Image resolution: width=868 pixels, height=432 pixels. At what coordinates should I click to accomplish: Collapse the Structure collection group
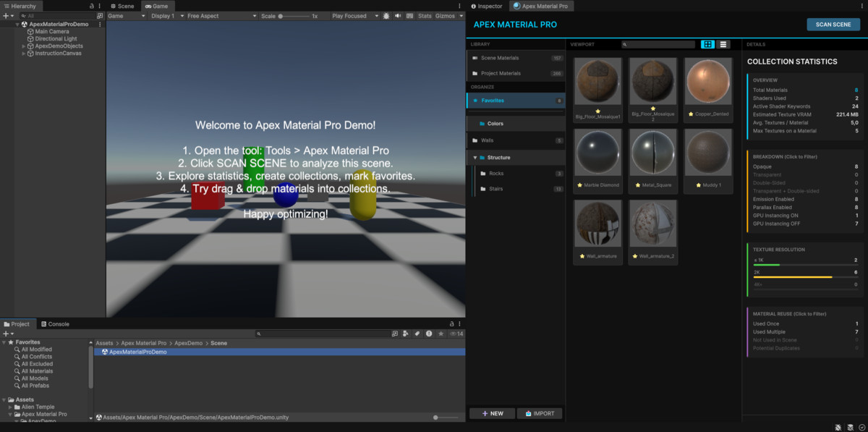(475, 157)
